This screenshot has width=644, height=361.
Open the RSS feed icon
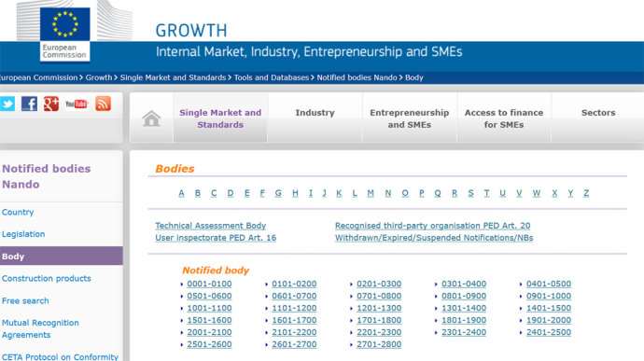pos(103,104)
